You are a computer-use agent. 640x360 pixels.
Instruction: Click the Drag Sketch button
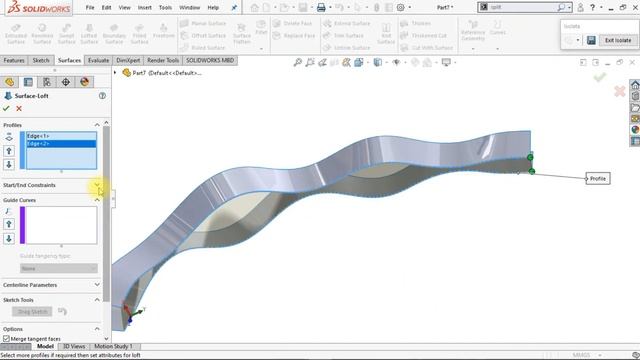click(32, 311)
